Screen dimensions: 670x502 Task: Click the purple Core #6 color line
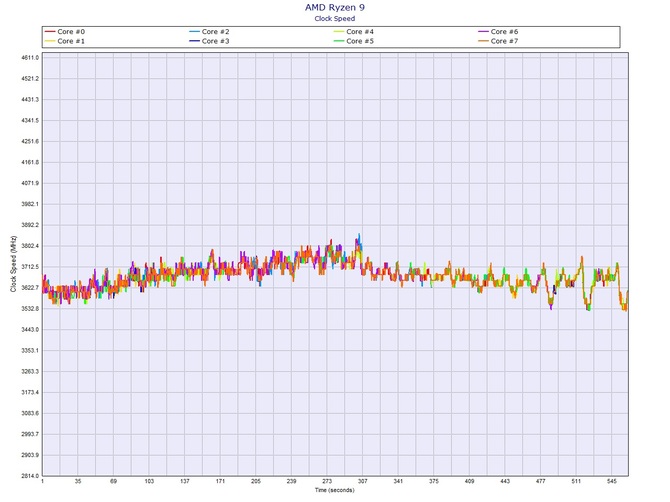tap(483, 32)
